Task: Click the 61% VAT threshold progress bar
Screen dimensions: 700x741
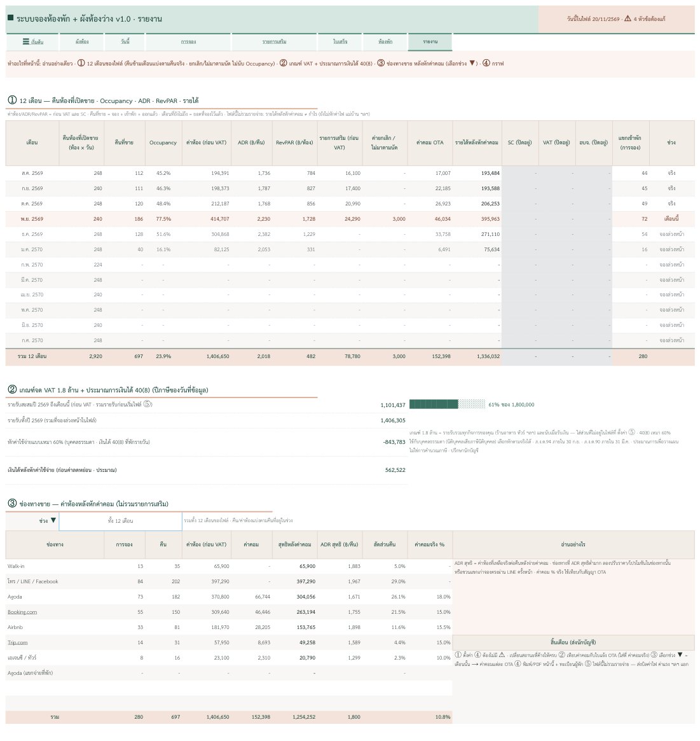Action: coord(448,404)
